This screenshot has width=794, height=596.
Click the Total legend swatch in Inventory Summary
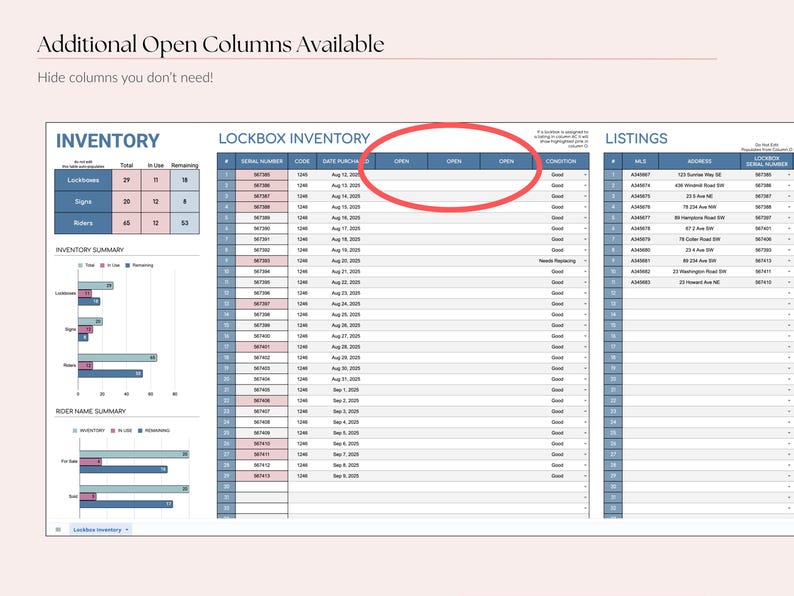tap(81, 265)
